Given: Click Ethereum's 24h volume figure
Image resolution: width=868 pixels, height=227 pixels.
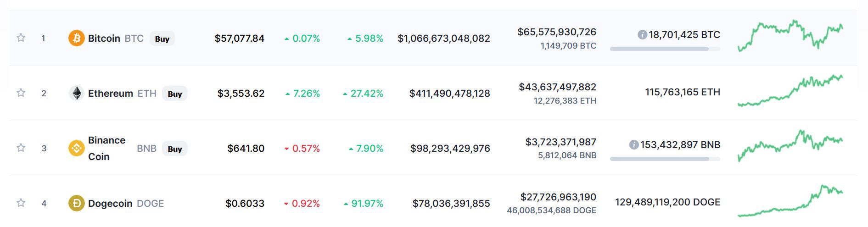Looking at the screenshot, I should pyautogui.click(x=557, y=87).
